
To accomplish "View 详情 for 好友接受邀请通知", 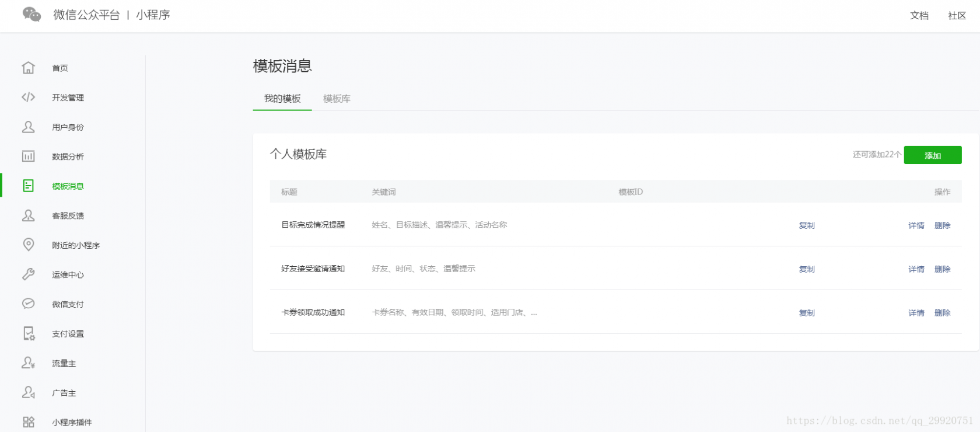I will point(916,269).
